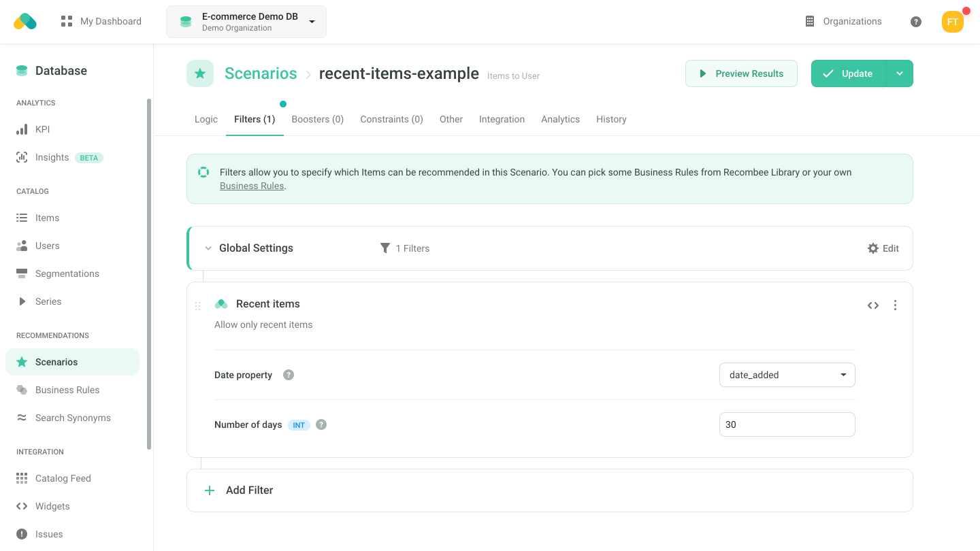Collapse the Global Settings section

(208, 248)
